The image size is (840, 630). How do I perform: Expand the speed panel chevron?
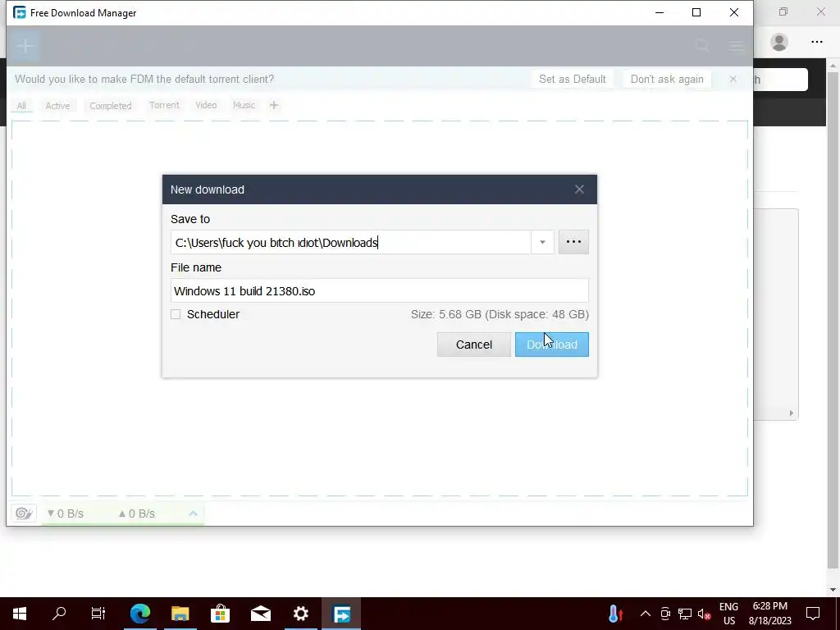193,514
